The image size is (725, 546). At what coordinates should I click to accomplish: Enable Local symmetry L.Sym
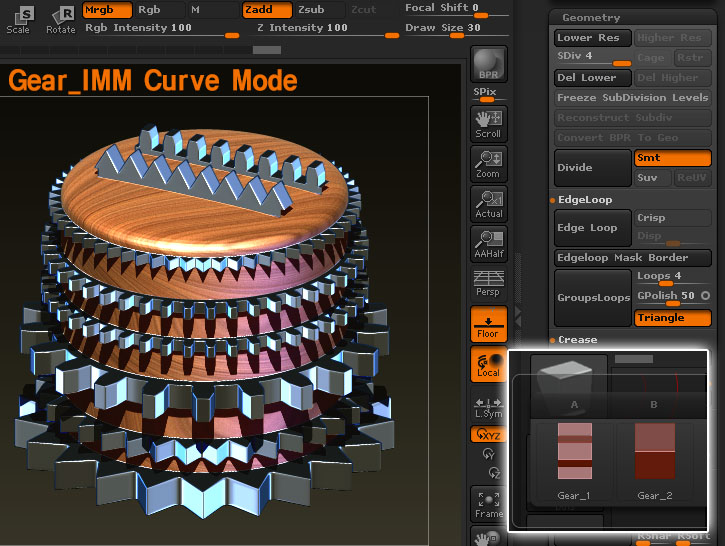488,407
